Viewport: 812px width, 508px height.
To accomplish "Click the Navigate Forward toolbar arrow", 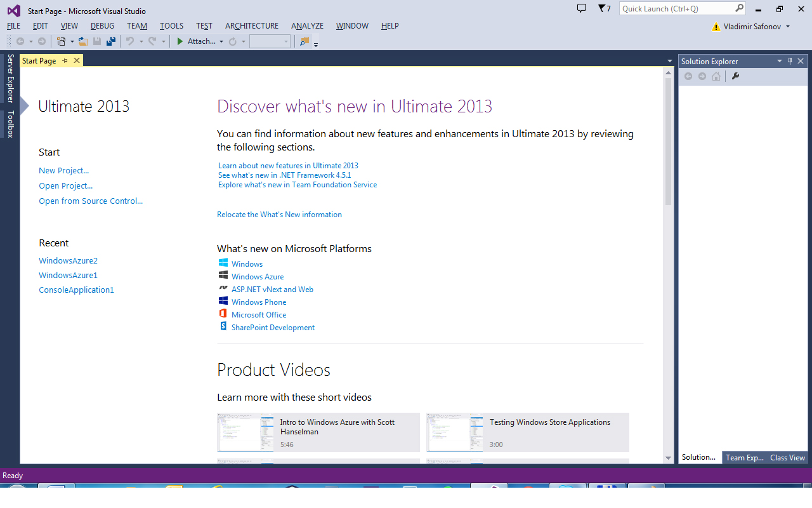I will point(42,41).
